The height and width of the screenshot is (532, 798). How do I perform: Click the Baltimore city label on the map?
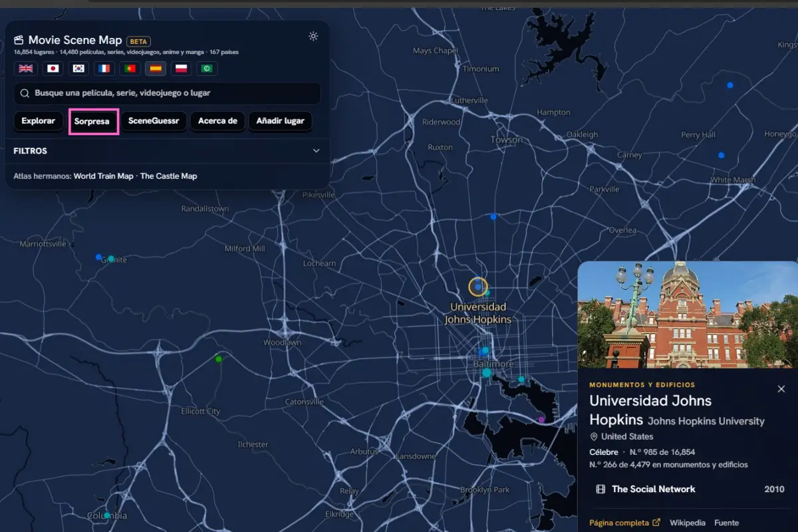493,364
